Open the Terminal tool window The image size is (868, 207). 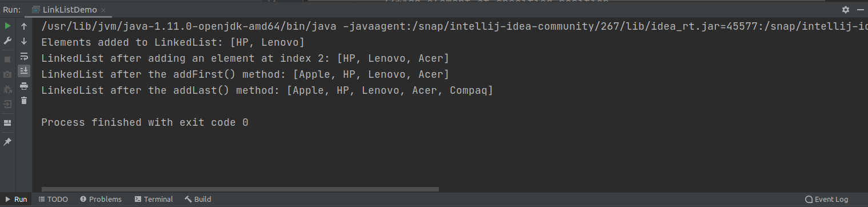tap(154, 199)
